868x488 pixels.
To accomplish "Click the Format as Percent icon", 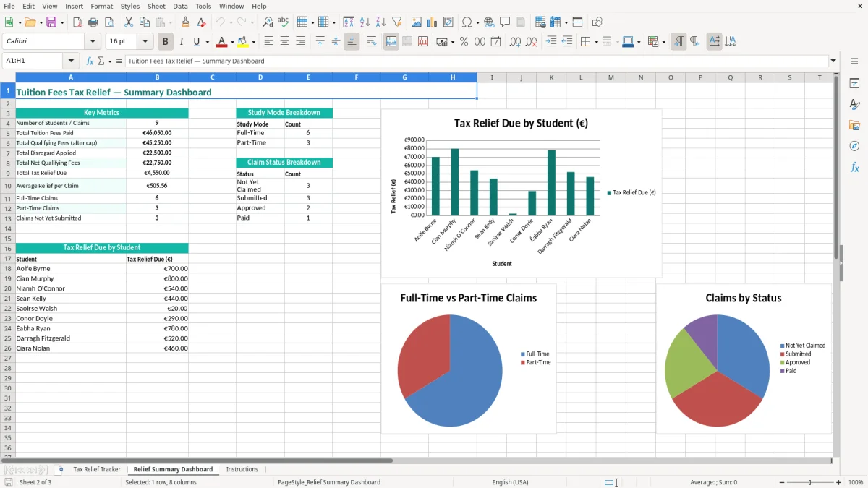I will (464, 42).
